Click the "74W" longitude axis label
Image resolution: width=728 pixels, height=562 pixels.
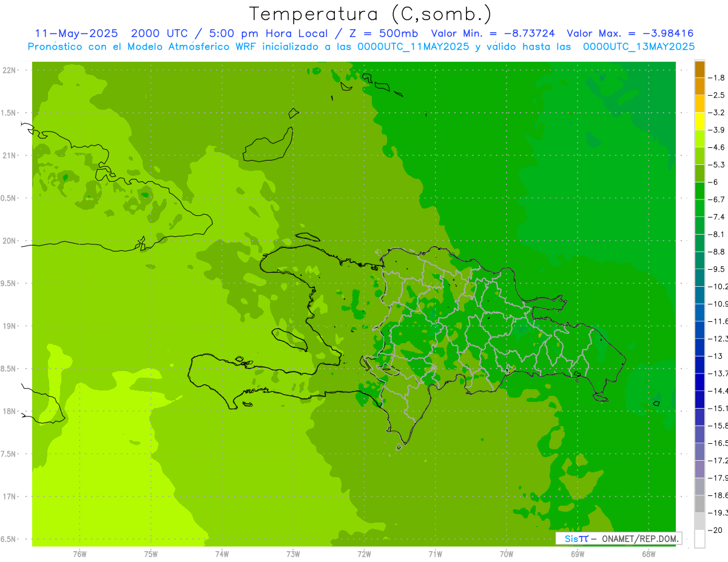[x=221, y=554]
